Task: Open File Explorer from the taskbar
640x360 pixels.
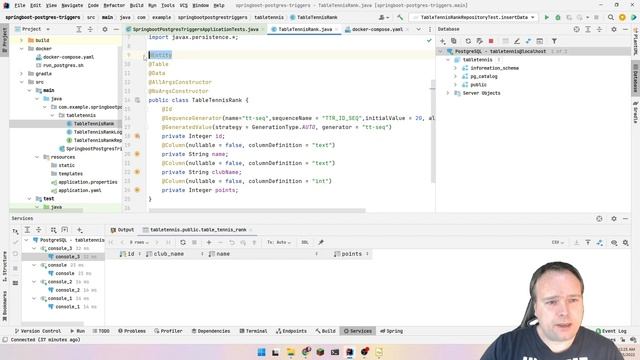Action: tap(291, 352)
